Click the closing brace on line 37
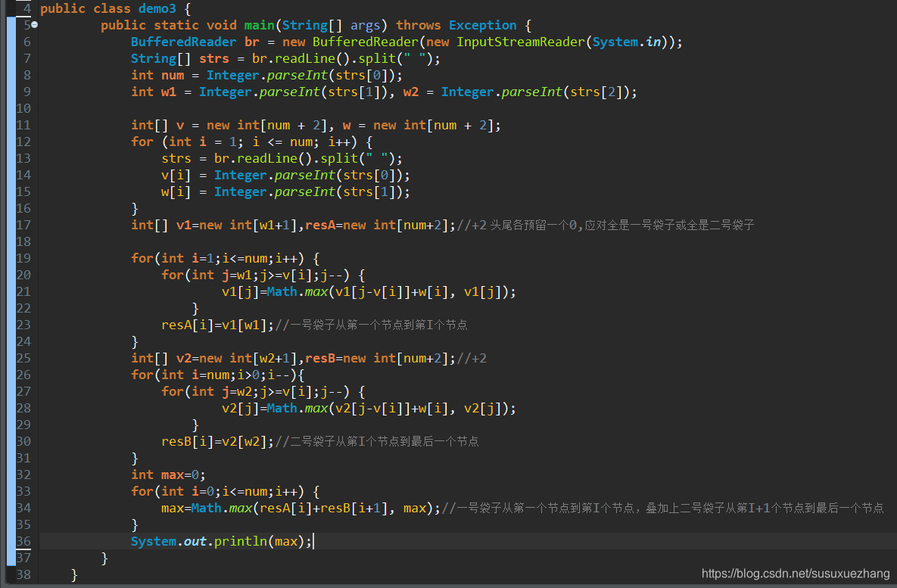 104,558
